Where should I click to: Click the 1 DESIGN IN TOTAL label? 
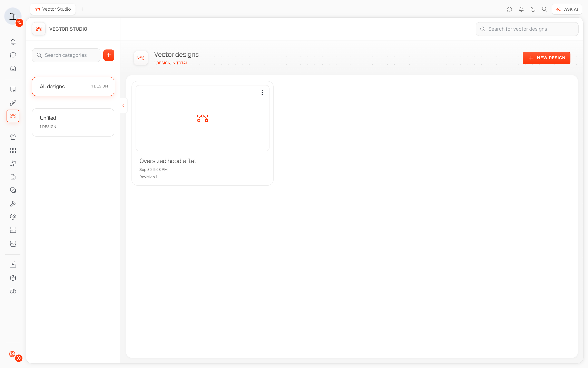(171, 63)
